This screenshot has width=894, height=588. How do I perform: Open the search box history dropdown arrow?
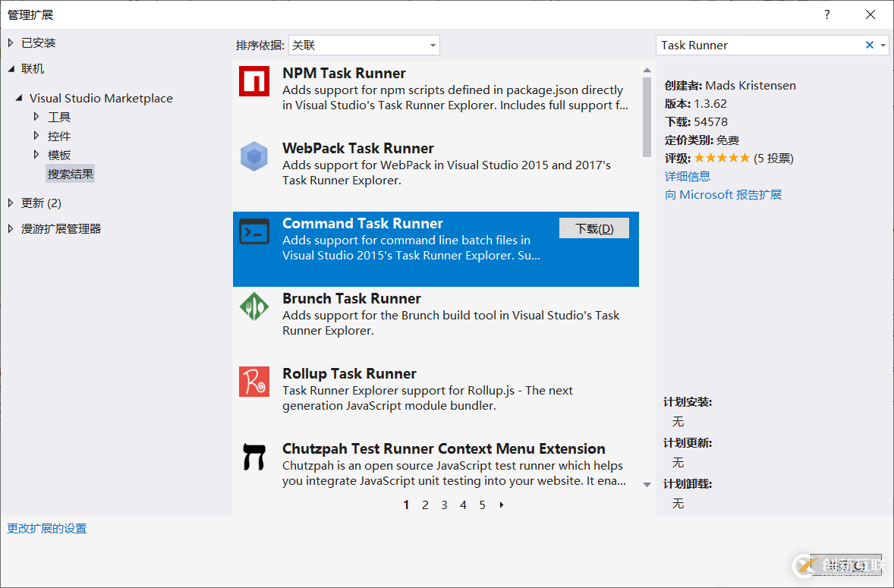click(883, 46)
